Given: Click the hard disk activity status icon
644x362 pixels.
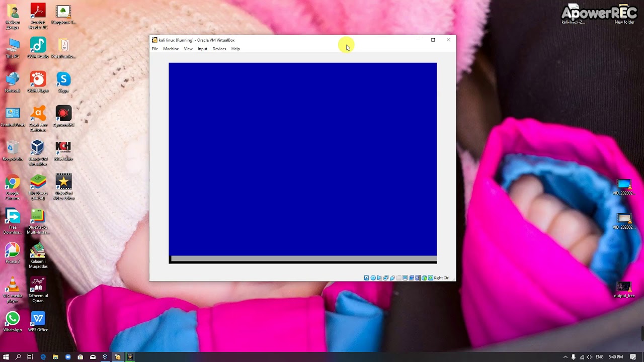Looking at the screenshot, I should point(366,278).
